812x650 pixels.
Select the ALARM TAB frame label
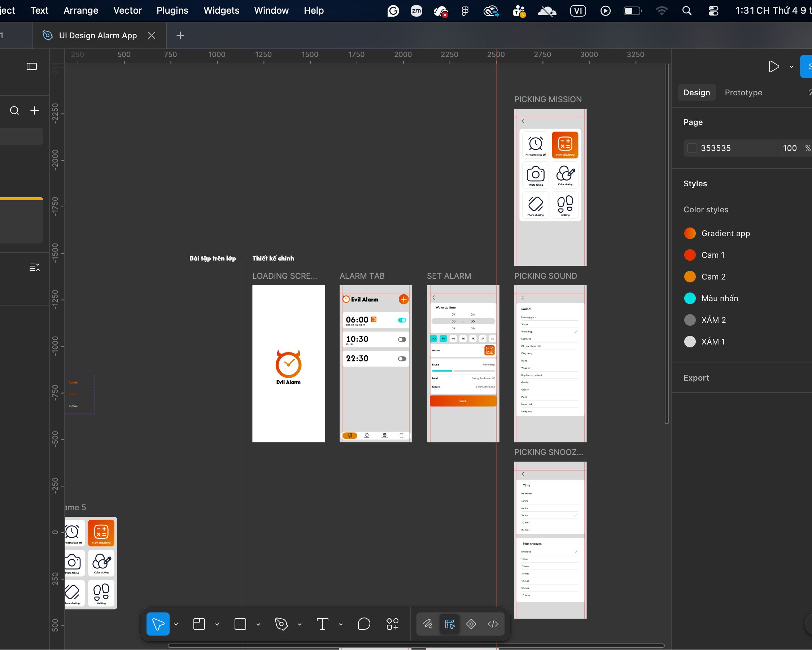(x=362, y=276)
